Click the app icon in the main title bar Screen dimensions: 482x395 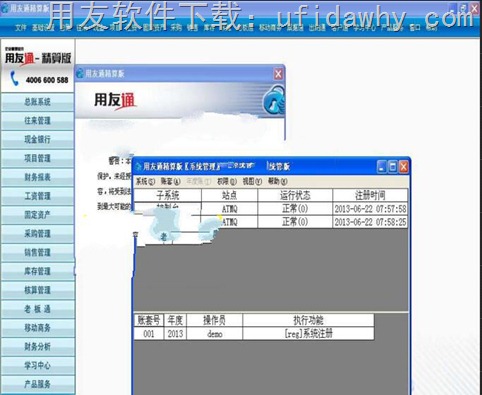[x=5, y=8]
